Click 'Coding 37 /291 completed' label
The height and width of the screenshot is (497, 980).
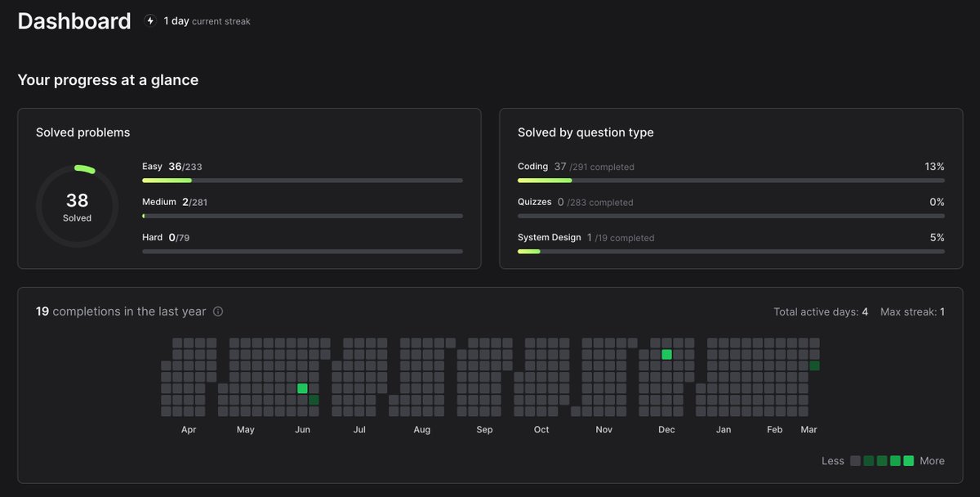tap(576, 167)
